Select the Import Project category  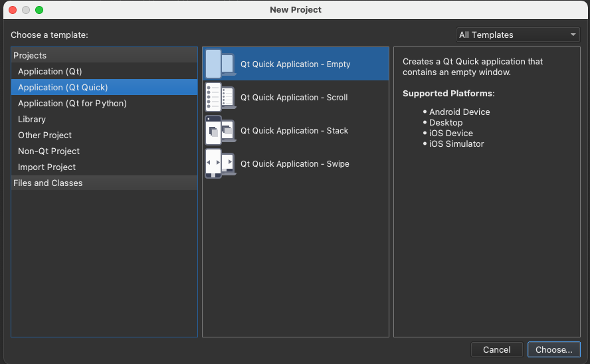(47, 167)
